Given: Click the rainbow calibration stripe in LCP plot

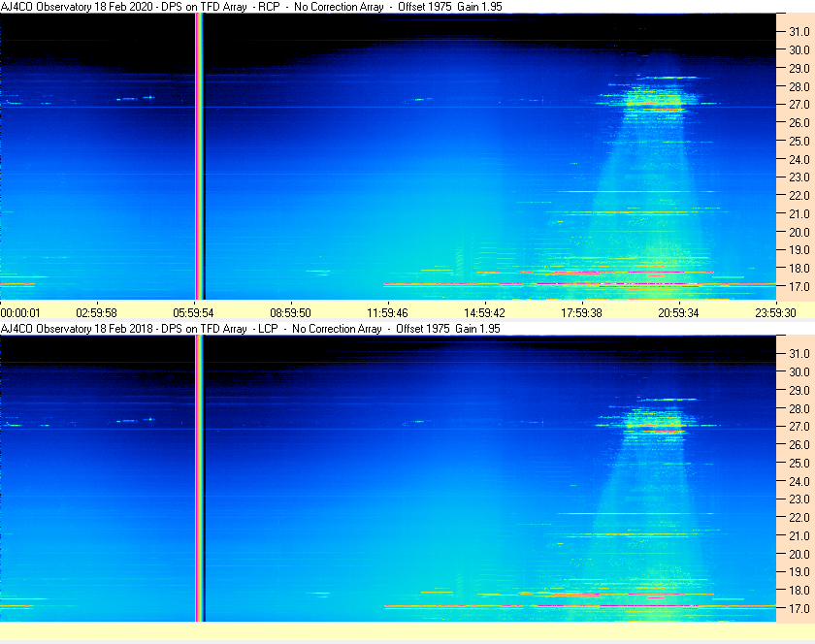Looking at the screenshot, I should click(200, 478).
